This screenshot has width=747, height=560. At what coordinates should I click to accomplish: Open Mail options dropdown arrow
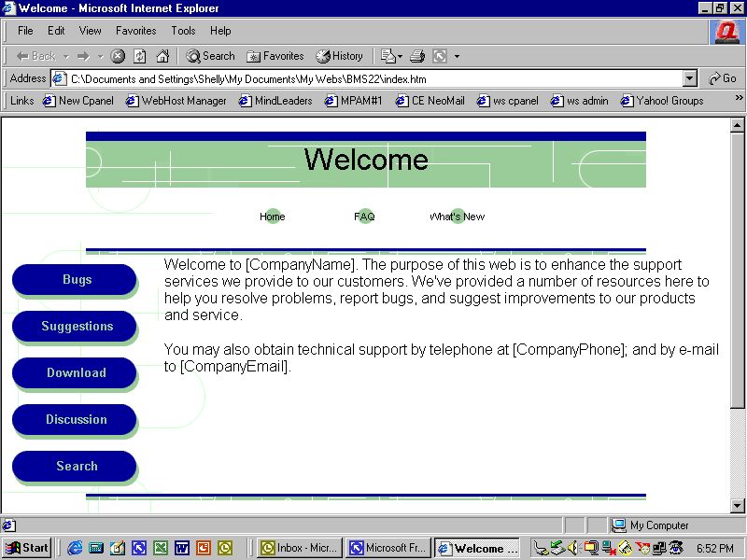point(400,57)
